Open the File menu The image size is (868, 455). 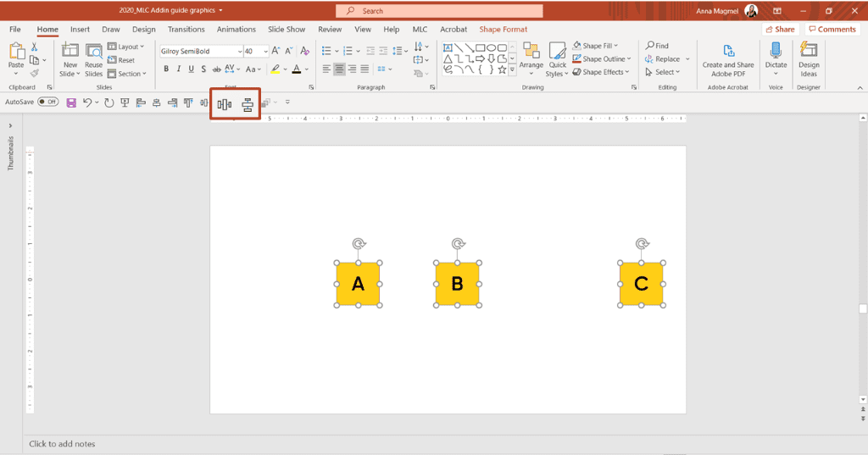pyautogui.click(x=15, y=30)
